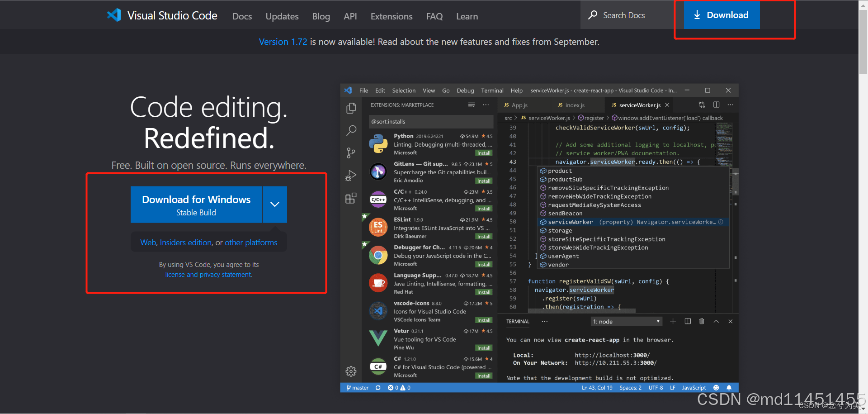Close the terminal panel with X
The width and height of the screenshot is (868, 414).
(x=731, y=321)
